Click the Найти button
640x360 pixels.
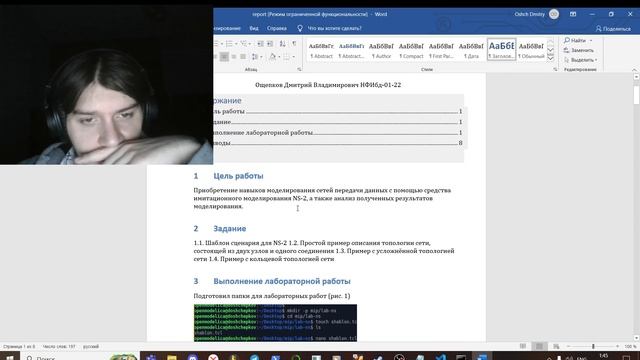click(x=575, y=40)
